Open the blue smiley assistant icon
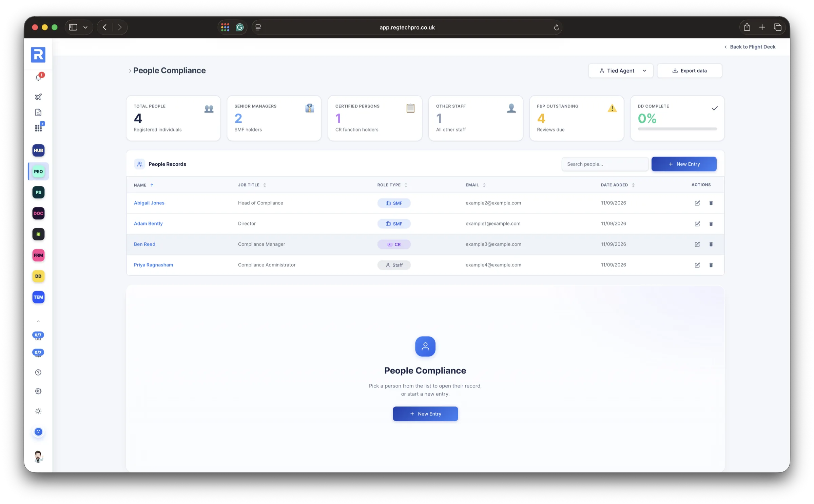 tap(38, 432)
